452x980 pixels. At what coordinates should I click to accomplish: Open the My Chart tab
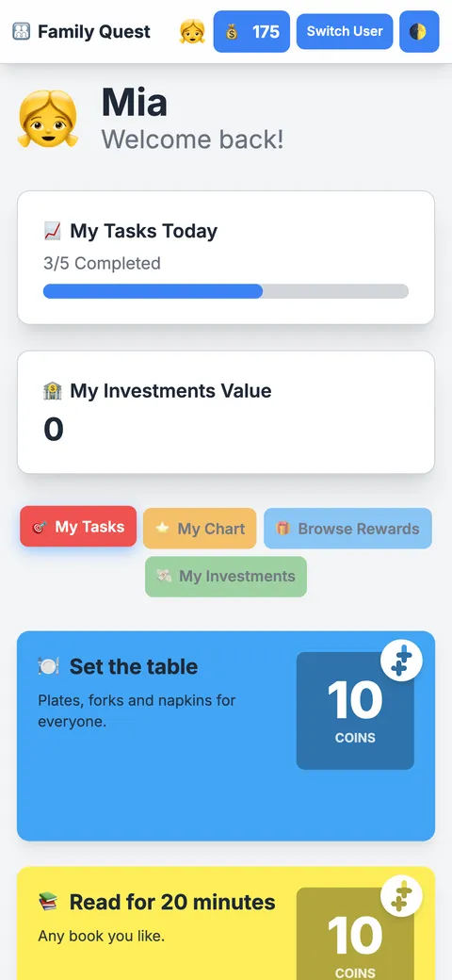(200, 529)
